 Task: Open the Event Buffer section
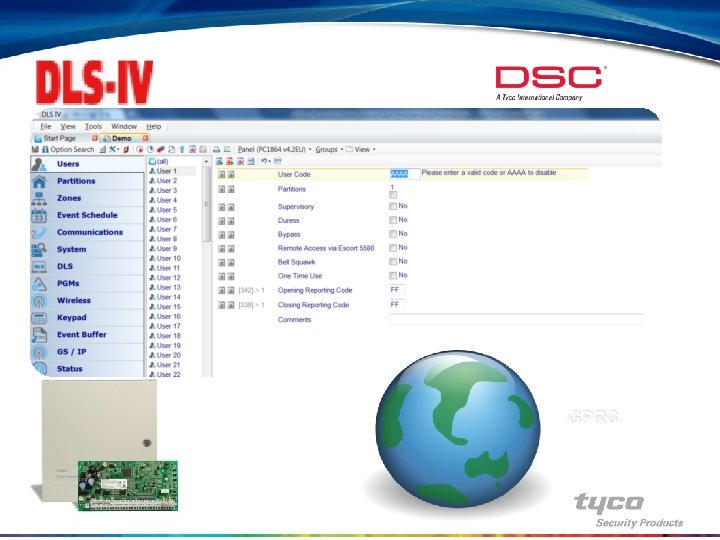point(87,334)
